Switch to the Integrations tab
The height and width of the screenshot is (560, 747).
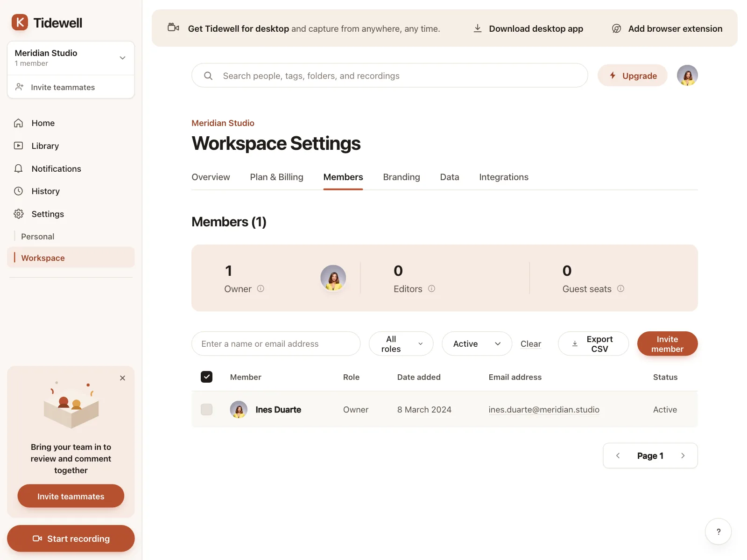click(x=504, y=177)
